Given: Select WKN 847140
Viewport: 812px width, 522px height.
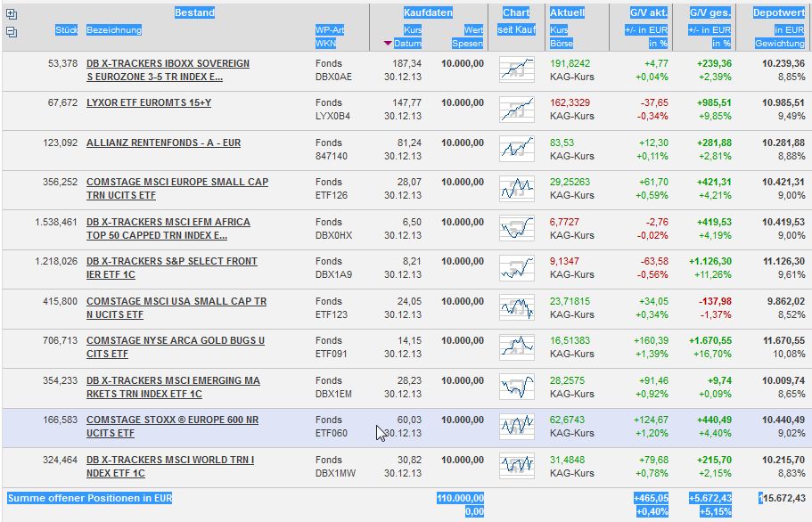Looking at the screenshot, I should pos(331,156).
